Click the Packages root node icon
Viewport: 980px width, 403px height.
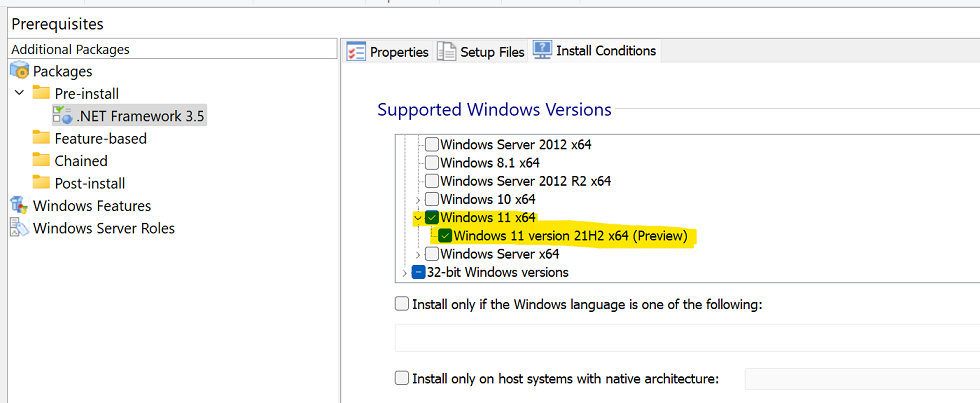tap(20, 71)
